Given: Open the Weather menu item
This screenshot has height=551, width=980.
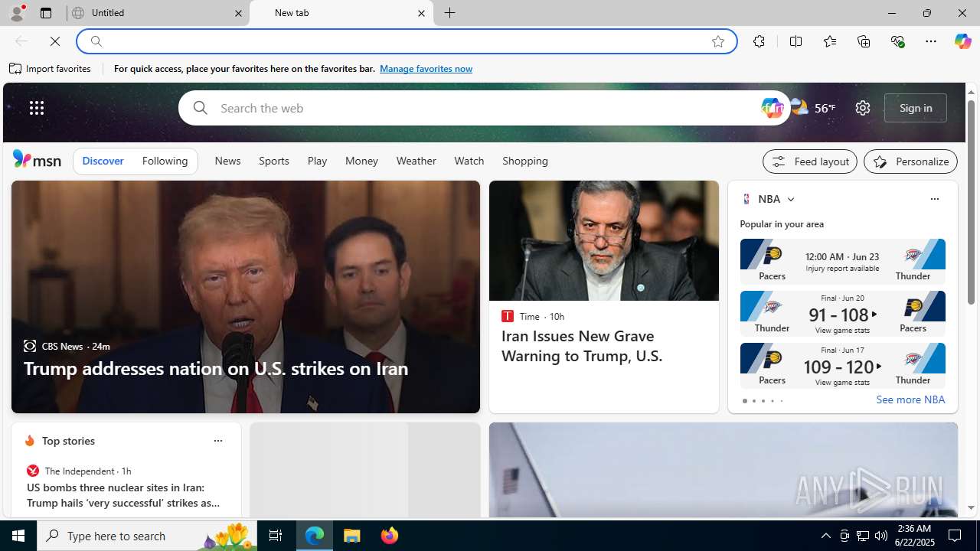Looking at the screenshot, I should (x=416, y=161).
